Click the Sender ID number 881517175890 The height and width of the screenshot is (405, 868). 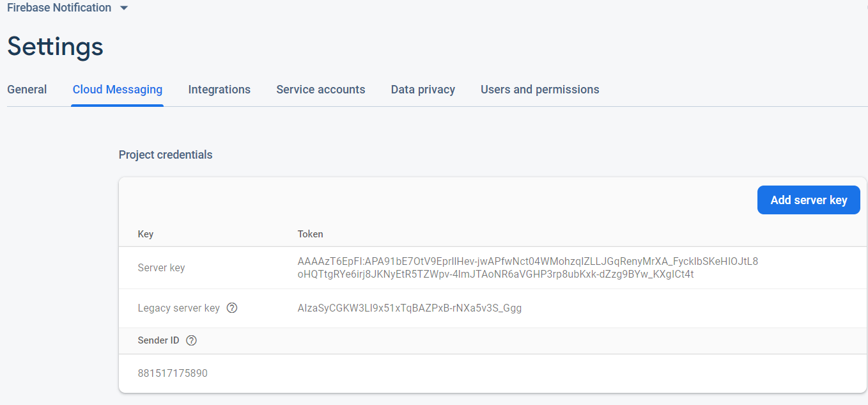coord(173,373)
